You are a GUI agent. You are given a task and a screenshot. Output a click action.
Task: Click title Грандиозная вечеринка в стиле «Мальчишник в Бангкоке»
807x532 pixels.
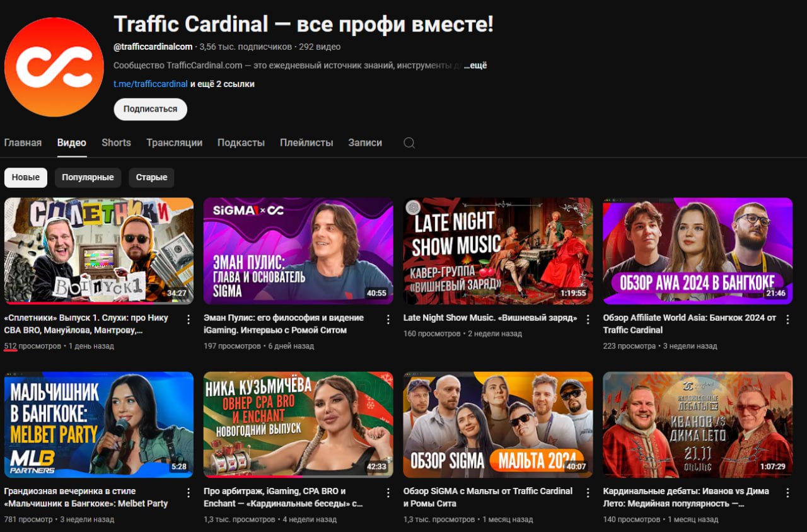86,497
